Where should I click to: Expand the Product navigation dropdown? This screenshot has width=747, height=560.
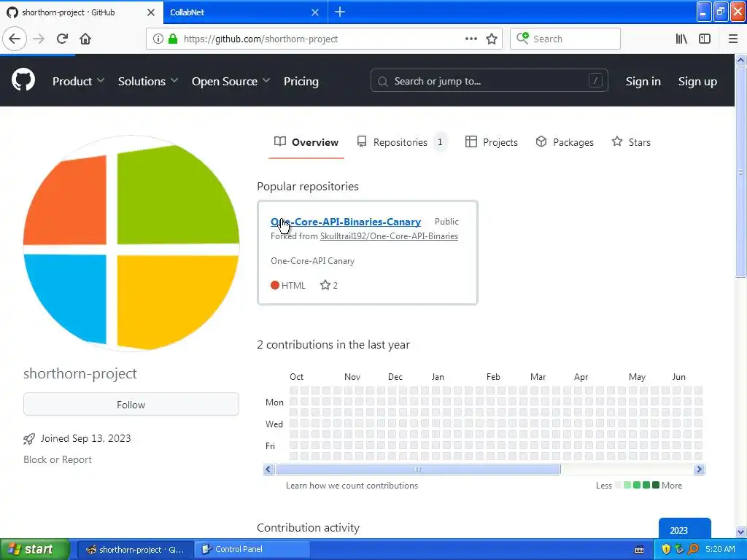pos(78,81)
